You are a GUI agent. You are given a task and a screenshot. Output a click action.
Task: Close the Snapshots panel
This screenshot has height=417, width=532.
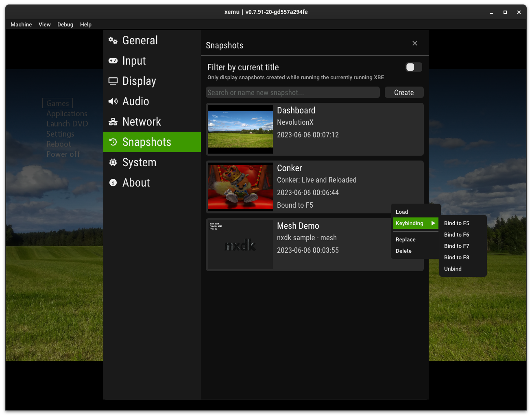(414, 43)
